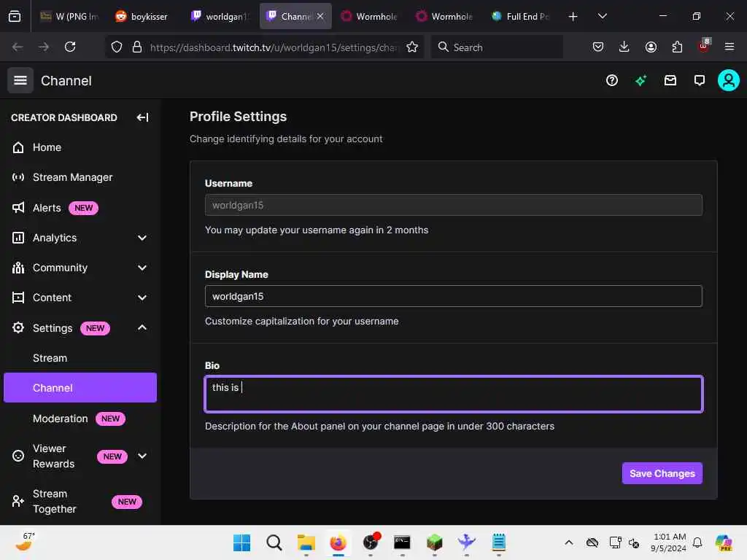Collapse the Settings chevron
Image resolution: width=747 pixels, height=560 pixels.
coord(142,327)
